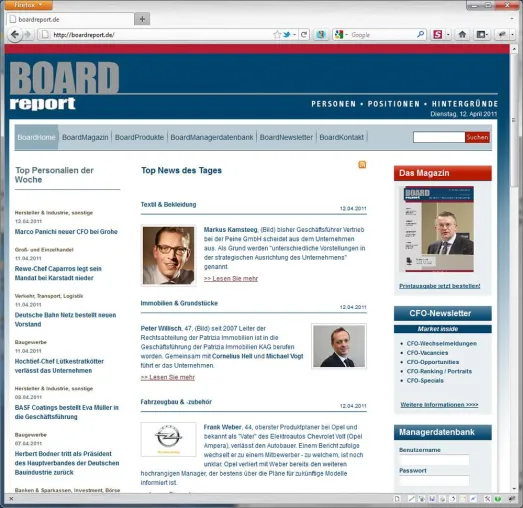Go back with the browser back arrow
This screenshot has width=523, height=508.
pos(14,34)
